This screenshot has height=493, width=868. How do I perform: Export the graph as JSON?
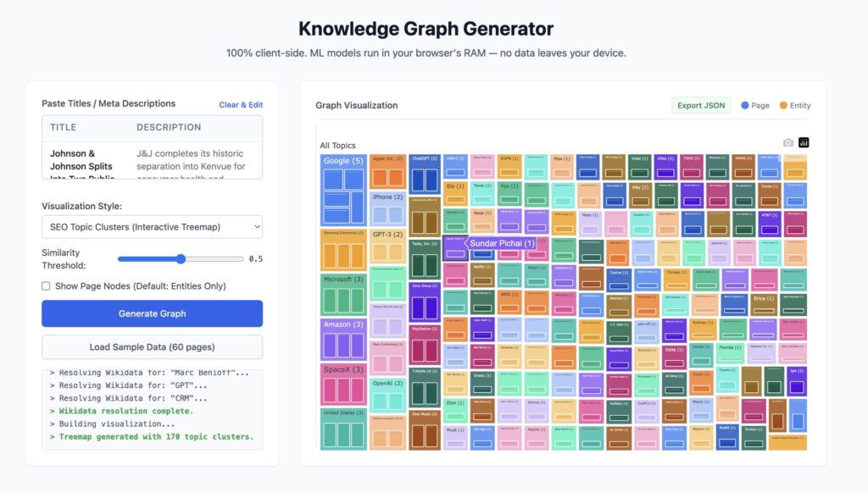click(x=701, y=106)
